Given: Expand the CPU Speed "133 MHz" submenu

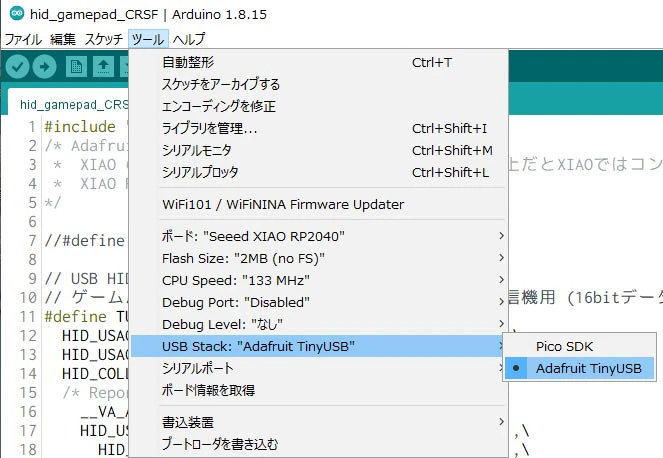Looking at the screenshot, I should pos(318,280).
